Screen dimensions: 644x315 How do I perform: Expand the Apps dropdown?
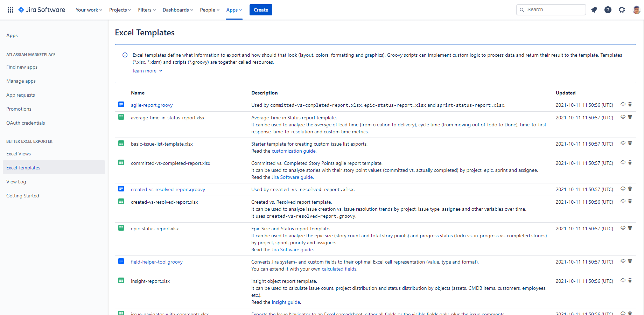pyautogui.click(x=234, y=10)
